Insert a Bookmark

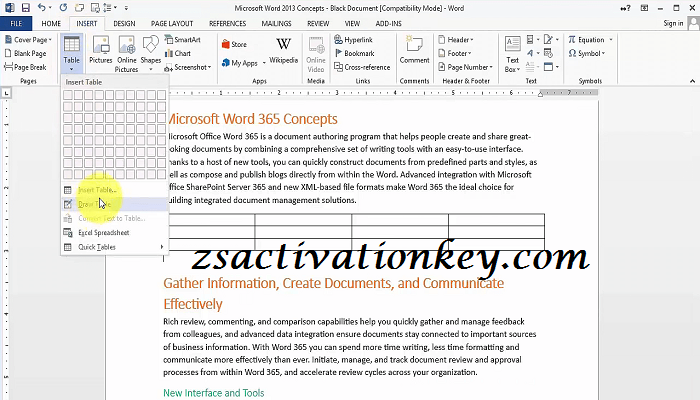(x=354, y=53)
